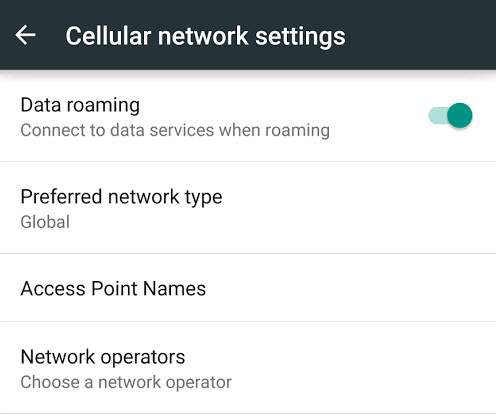
Task: Click the dark header bar right of title
Action: (420, 35)
